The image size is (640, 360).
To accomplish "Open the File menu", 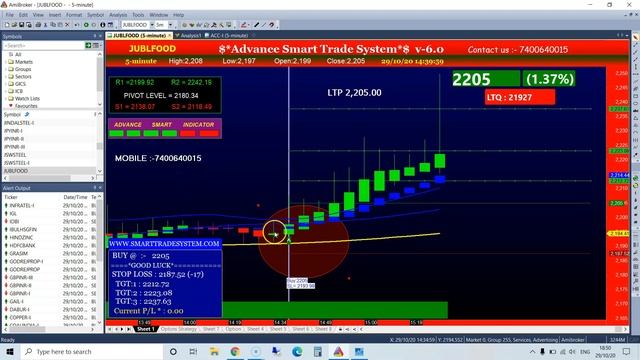I will [x=9, y=15].
